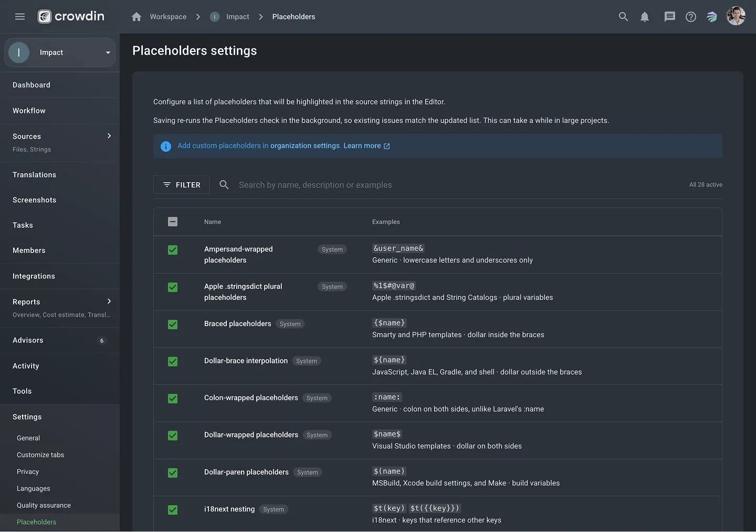Image resolution: width=756 pixels, height=532 pixels.
Task: Open the hamburger navigation menu
Action: coord(20,17)
